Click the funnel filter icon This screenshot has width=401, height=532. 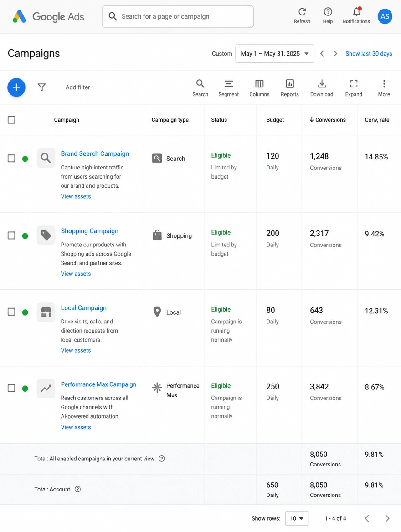point(41,87)
